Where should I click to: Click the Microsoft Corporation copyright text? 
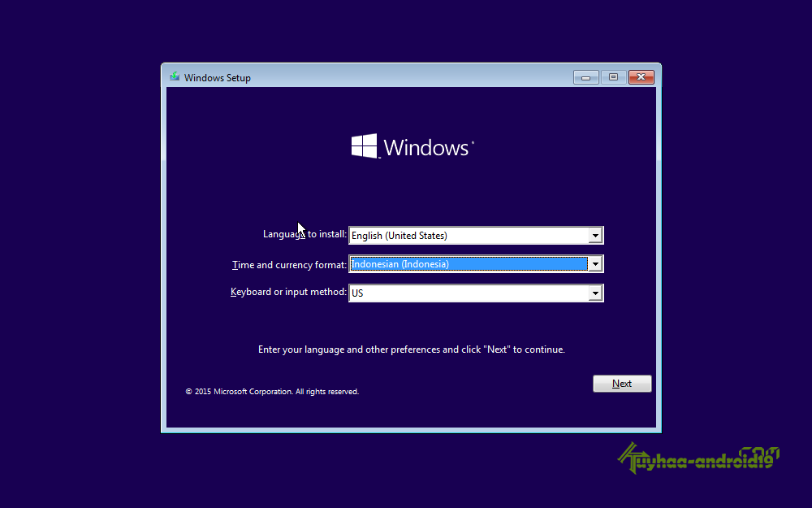coord(272,392)
